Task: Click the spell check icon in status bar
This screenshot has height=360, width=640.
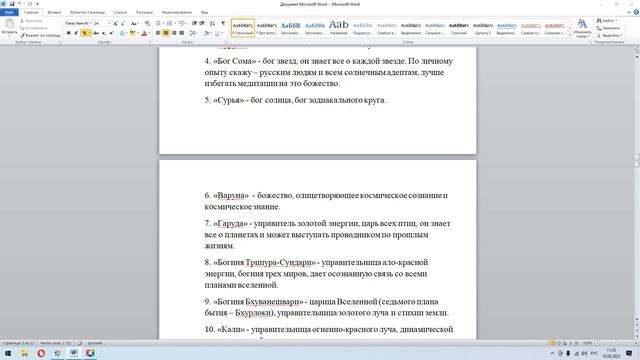Action: [x=80, y=343]
